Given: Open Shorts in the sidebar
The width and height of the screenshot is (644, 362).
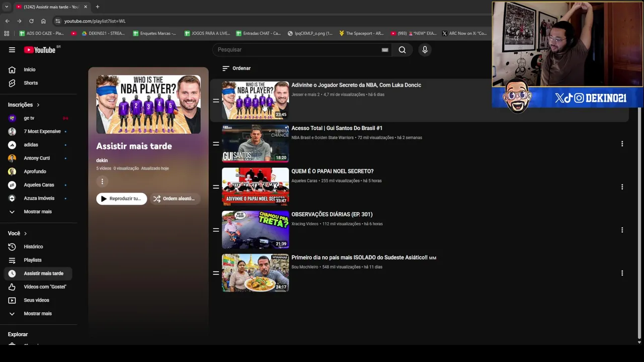Looking at the screenshot, I should pyautogui.click(x=38, y=83).
